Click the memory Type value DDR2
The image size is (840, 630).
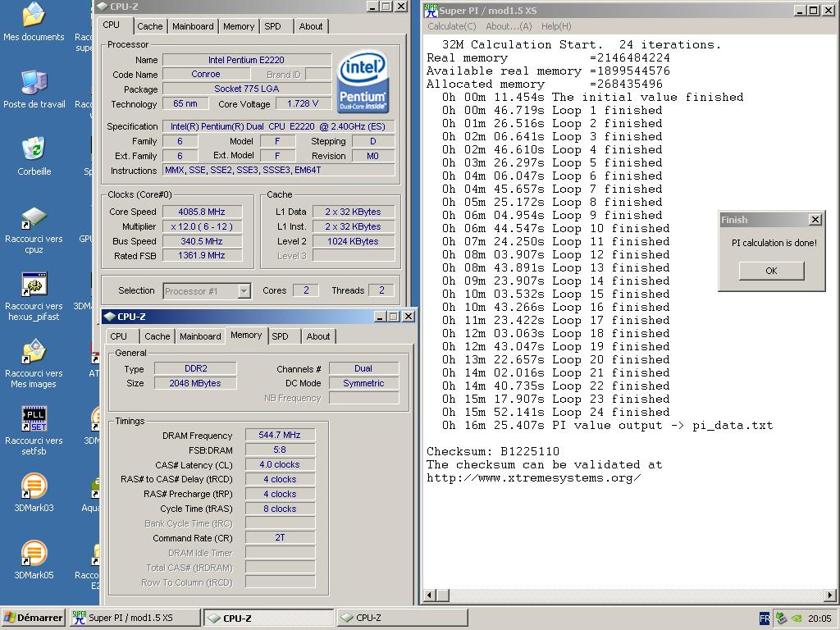pyautogui.click(x=195, y=368)
